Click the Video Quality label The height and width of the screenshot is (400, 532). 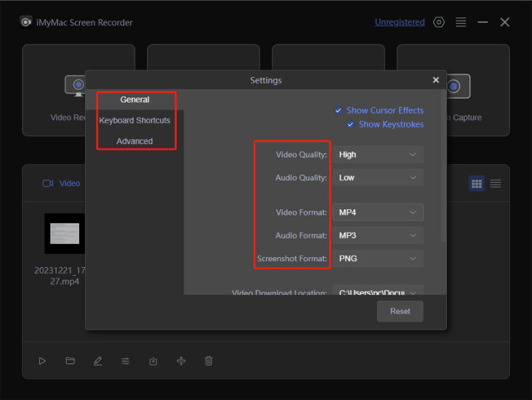[301, 155]
